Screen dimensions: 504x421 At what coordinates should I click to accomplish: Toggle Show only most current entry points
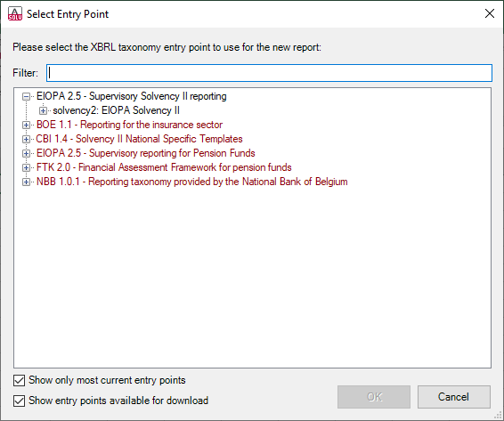pyautogui.click(x=20, y=380)
